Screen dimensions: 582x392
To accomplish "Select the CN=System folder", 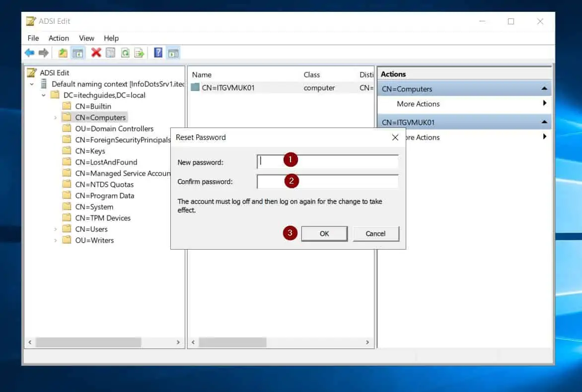I will coord(94,207).
